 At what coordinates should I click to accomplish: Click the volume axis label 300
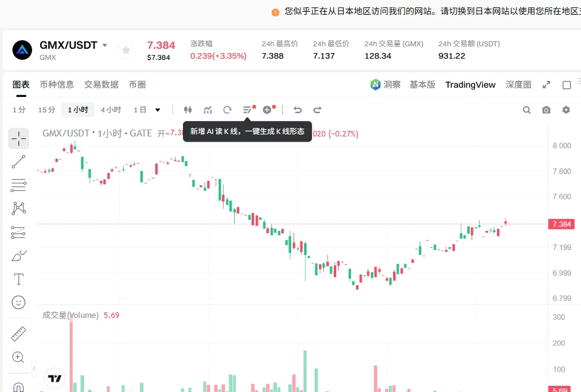point(559,317)
